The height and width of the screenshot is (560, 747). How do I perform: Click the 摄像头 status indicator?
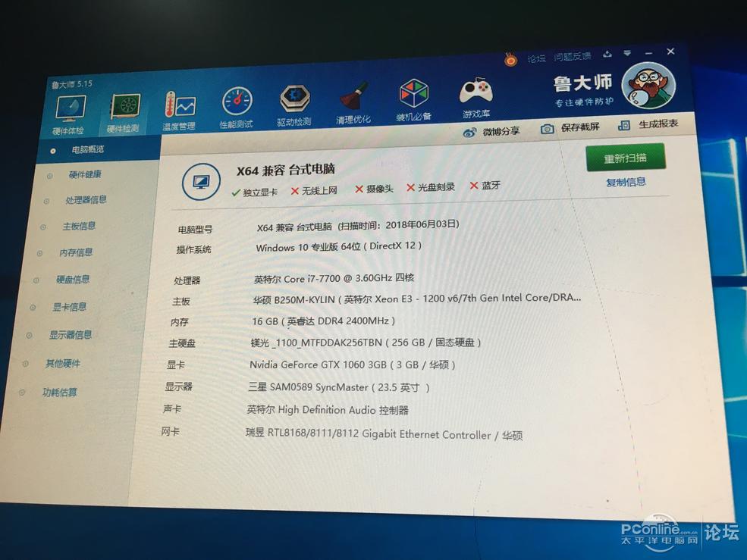(x=374, y=189)
